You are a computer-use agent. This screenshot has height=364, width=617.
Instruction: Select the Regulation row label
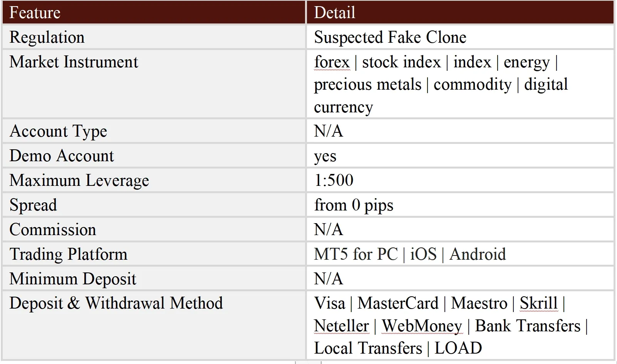[x=47, y=37]
